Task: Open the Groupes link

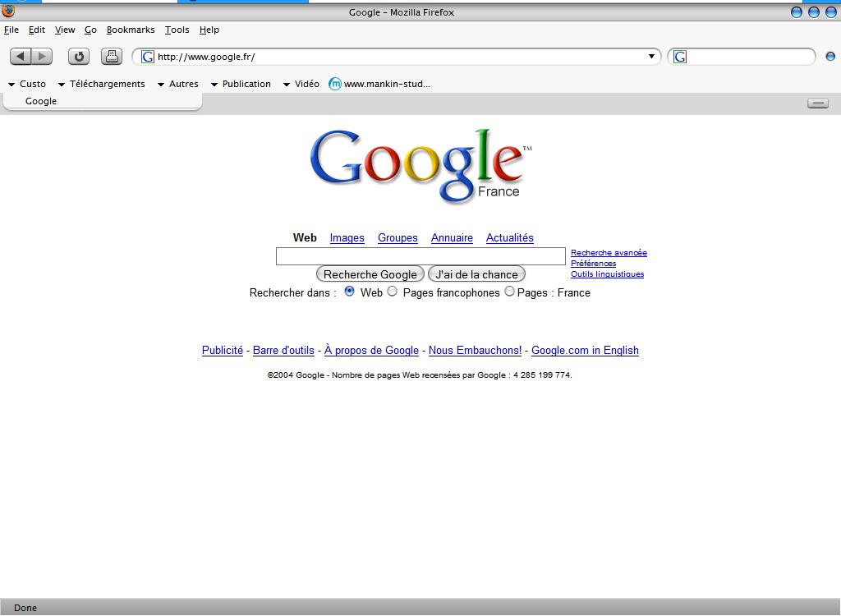Action: 398,237
